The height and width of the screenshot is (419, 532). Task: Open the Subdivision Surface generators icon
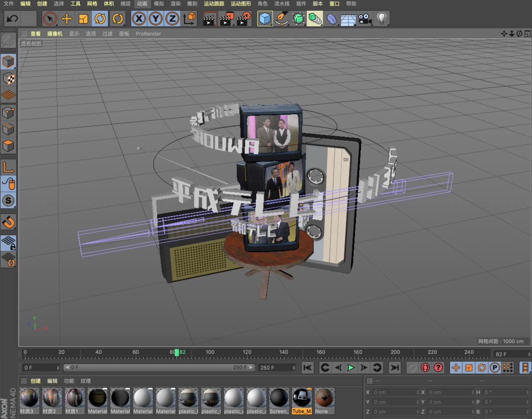pyautogui.click(x=298, y=19)
